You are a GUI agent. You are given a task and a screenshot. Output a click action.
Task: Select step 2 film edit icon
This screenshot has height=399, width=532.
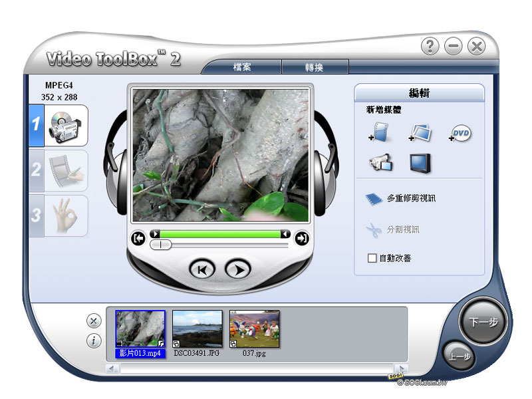[x=66, y=171]
